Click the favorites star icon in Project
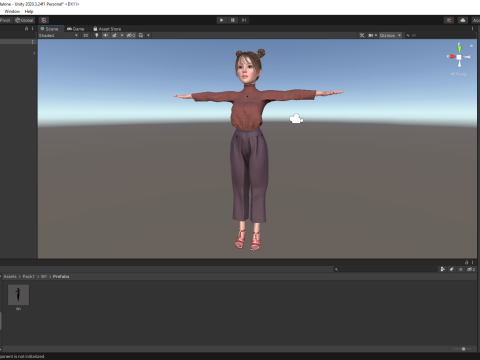This screenshot has width=480, height=360. tap(461, 269)
